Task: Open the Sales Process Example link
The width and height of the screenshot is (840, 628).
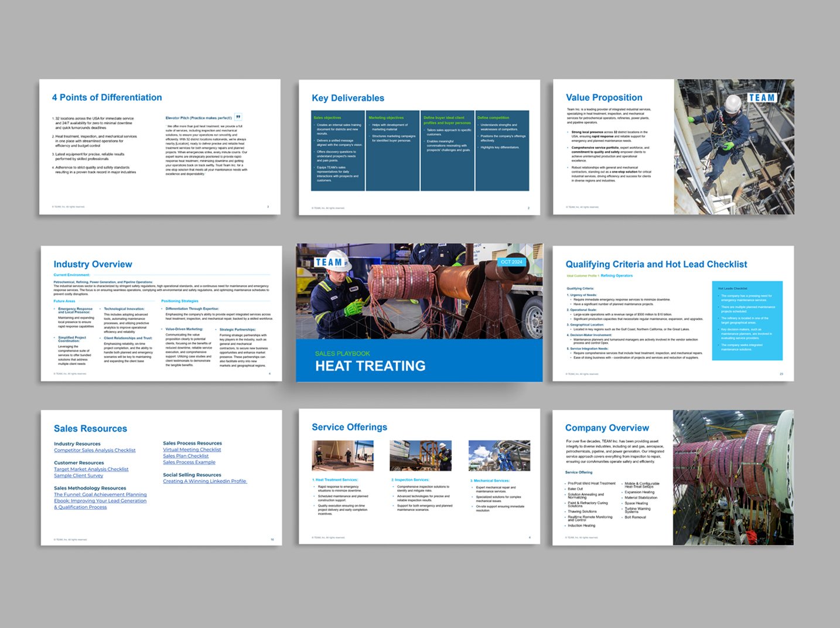Action: click(189, 462)
